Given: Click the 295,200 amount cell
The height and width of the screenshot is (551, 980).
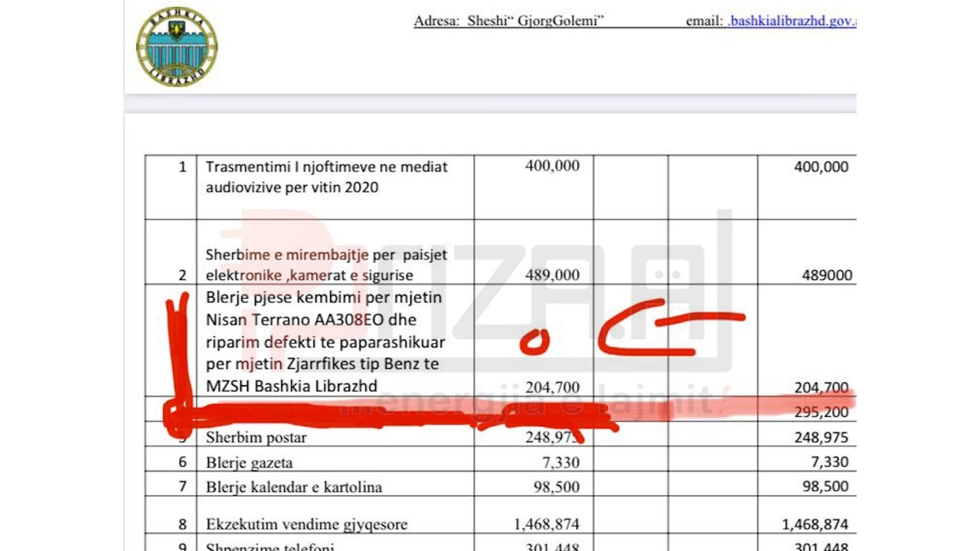Looking at the screenshot, I should pyautogui.click(x=821, y=412).
